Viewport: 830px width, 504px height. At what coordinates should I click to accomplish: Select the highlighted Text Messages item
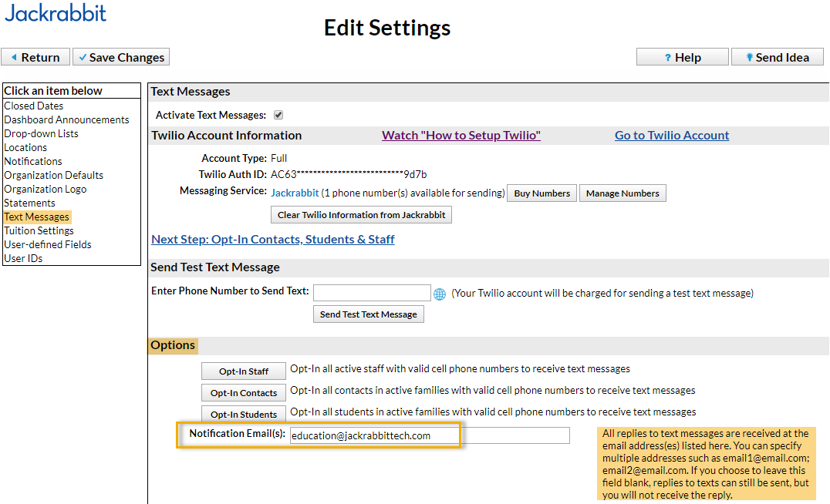(36, 217)
